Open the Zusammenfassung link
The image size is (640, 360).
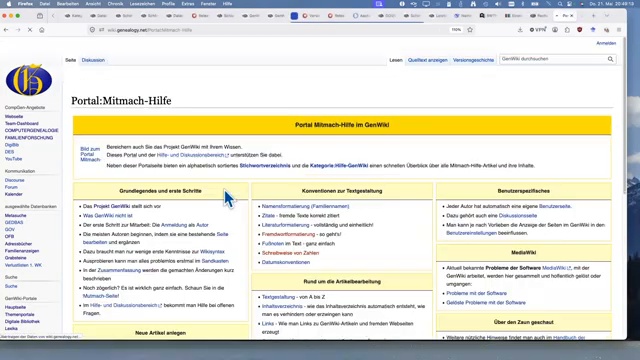tap(119, 270)
